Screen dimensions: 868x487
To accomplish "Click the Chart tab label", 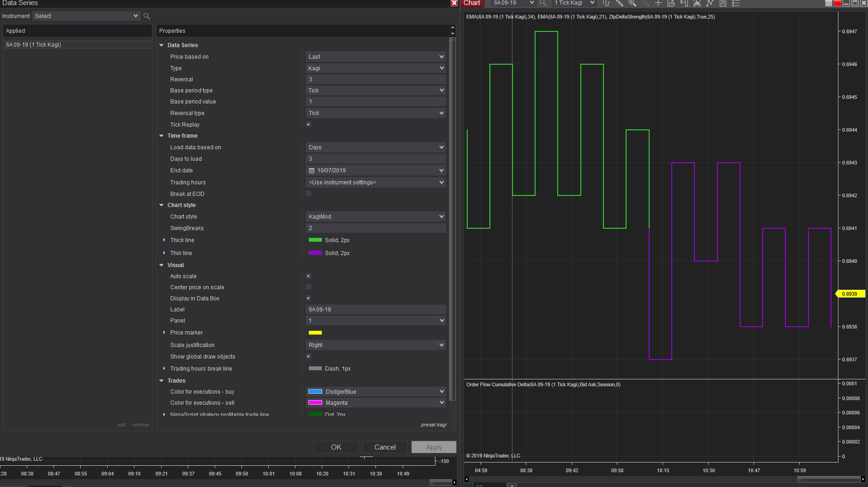I will 472,3.
